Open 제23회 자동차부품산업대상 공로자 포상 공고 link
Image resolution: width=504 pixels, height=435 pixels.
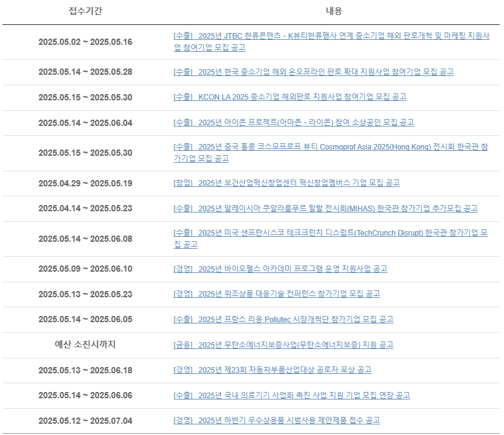273,370
